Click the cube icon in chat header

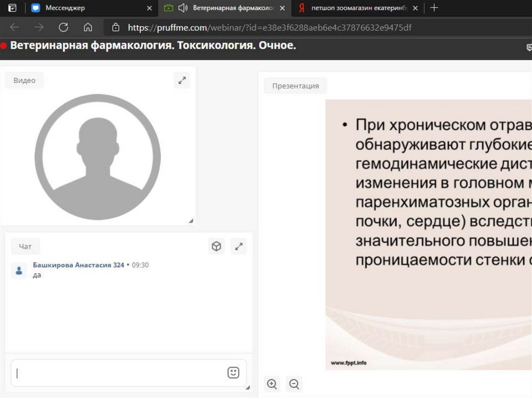pyautogui.click(x=217, y=246)
